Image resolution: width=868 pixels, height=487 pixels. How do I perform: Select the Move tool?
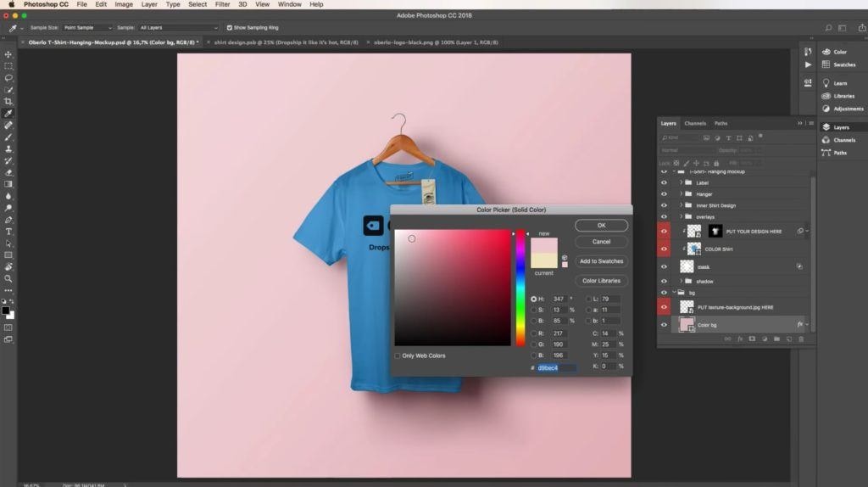coord(8,54)
